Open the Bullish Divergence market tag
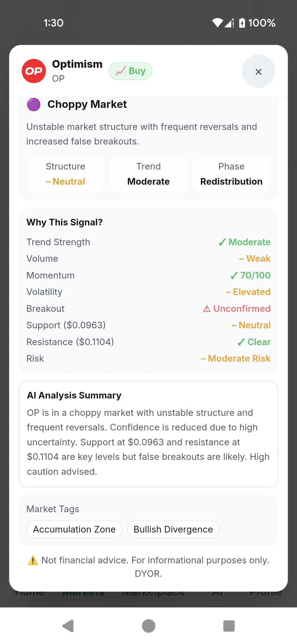The height and width of the screenshot is (644, 297). click(x=173, y=529)
